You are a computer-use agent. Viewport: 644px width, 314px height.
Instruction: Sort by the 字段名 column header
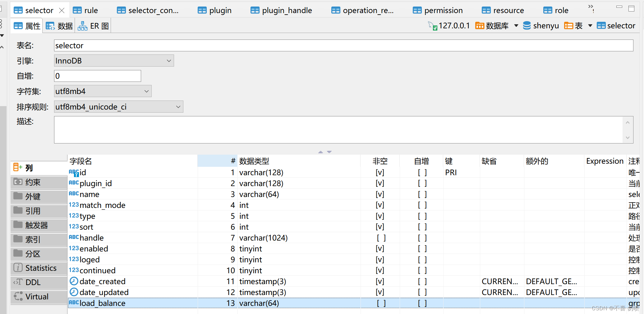click(132, 161)
